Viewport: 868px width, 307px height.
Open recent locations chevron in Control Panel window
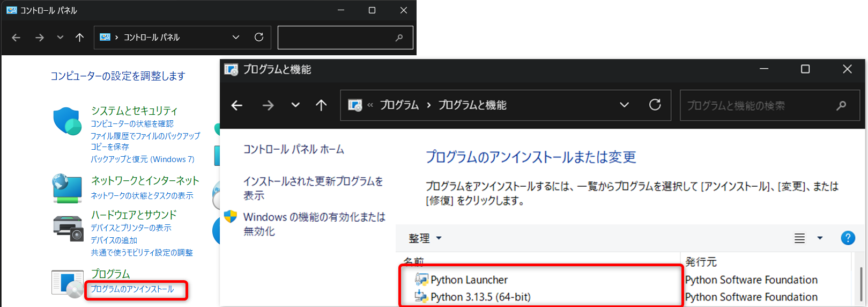tap(60, 38)
